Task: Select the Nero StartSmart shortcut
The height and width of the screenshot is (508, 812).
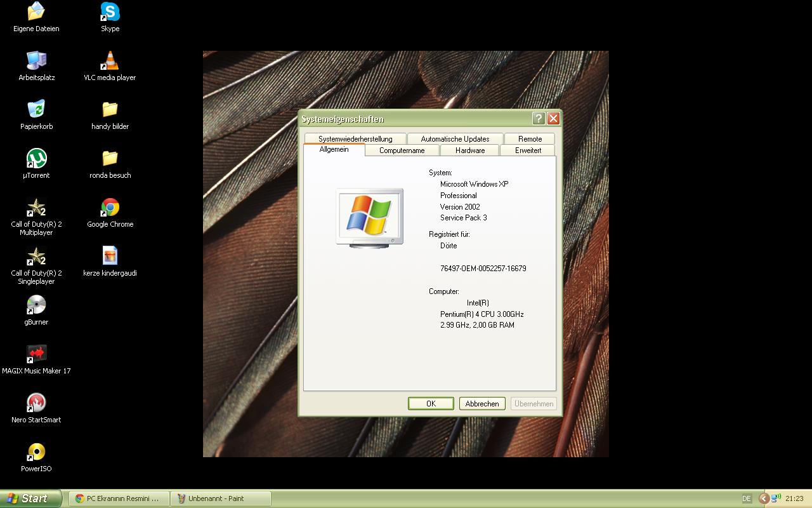Action: coord(36,408)
